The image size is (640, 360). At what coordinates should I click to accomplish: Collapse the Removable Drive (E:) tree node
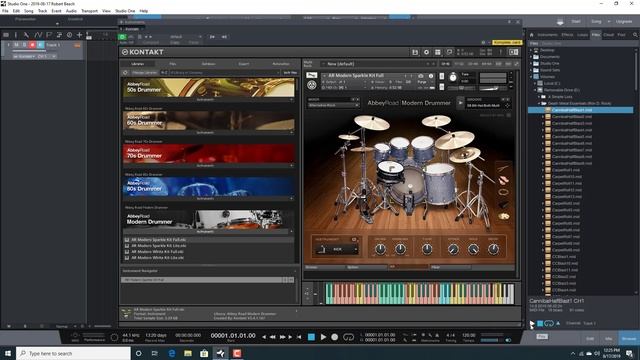tap(535, 90)
